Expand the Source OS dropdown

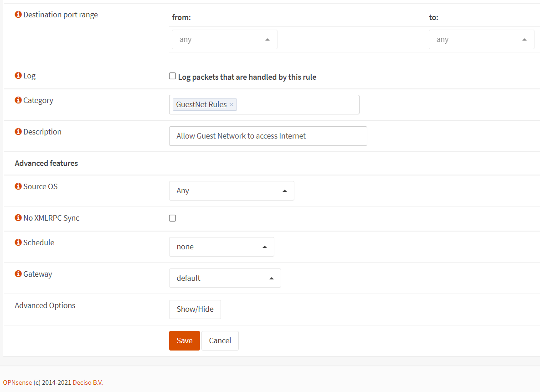click(x=231, y=191)
